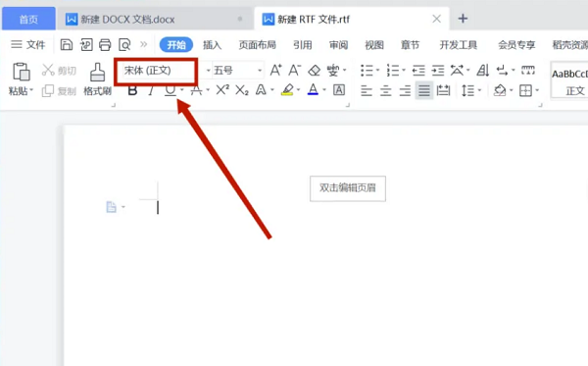Toggle Bold formatting
The width and height of the screenshot is (588, 366).
pyautogui.click(x=132, y=90)
